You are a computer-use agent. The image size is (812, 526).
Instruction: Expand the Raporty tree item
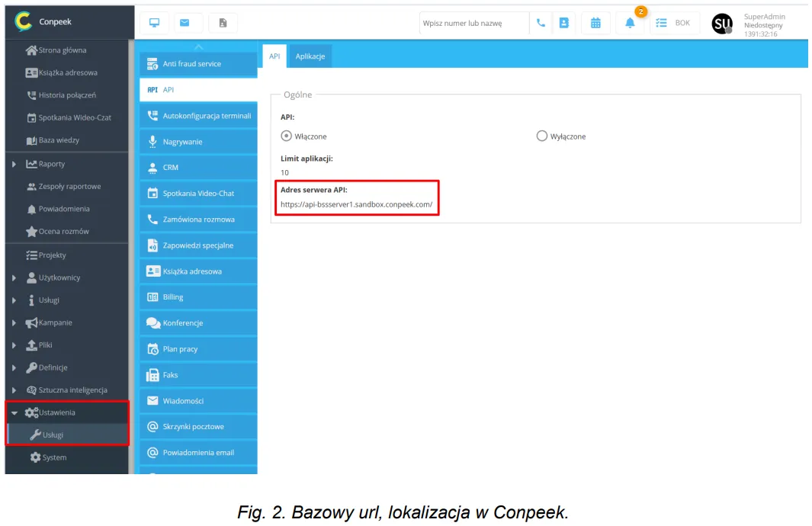(14, 164)
